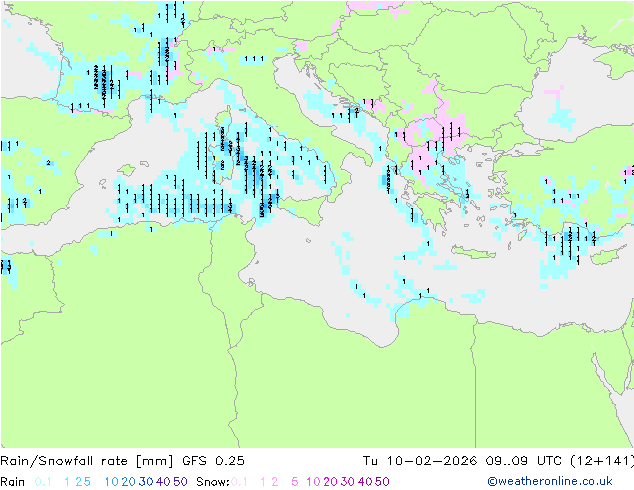Click the "GFS 0.25" model label

click(x=213, y=461)
